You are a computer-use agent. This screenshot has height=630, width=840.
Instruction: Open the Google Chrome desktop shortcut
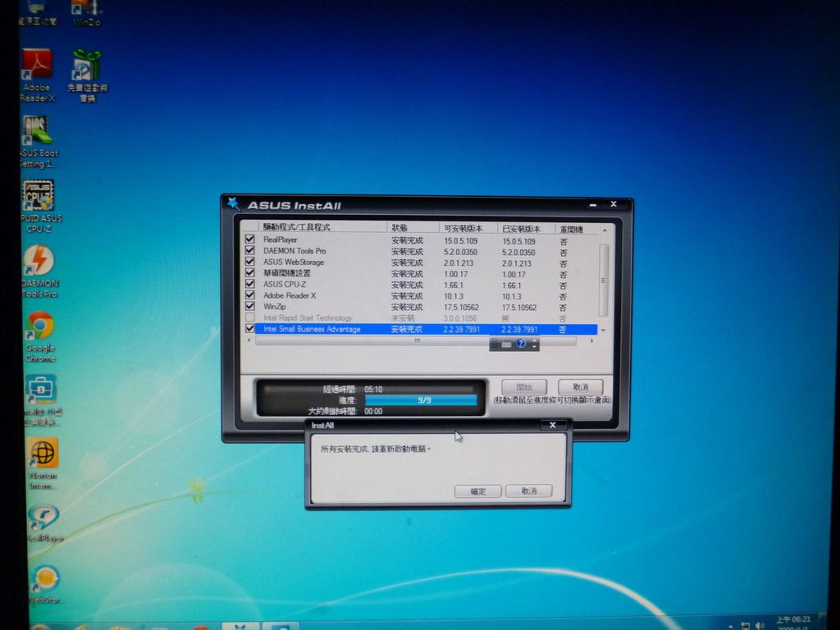(40, 336)
